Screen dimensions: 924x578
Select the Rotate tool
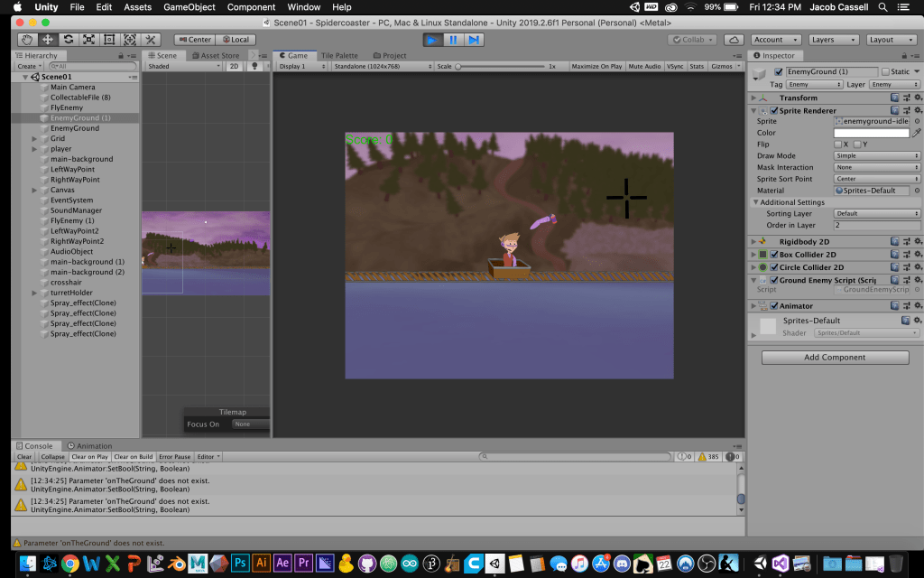(x=69, y=40)
